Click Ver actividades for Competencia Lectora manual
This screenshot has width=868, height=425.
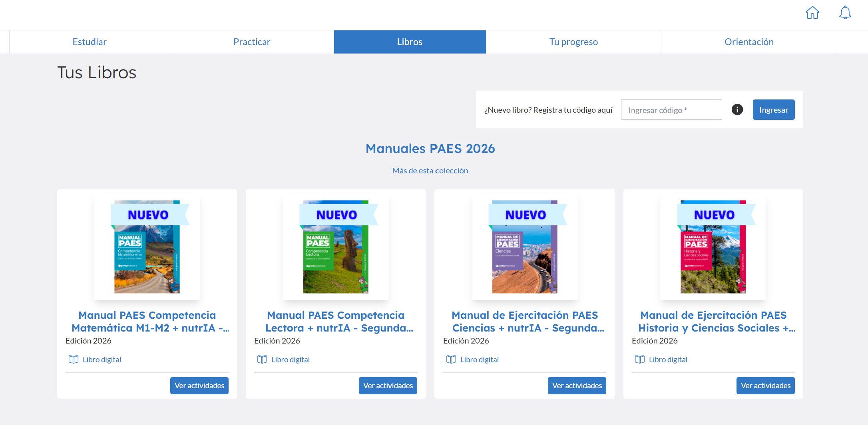coord(388,385)
